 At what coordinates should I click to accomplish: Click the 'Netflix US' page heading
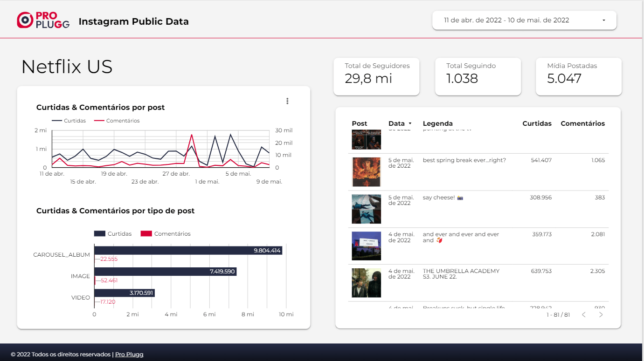67,67
